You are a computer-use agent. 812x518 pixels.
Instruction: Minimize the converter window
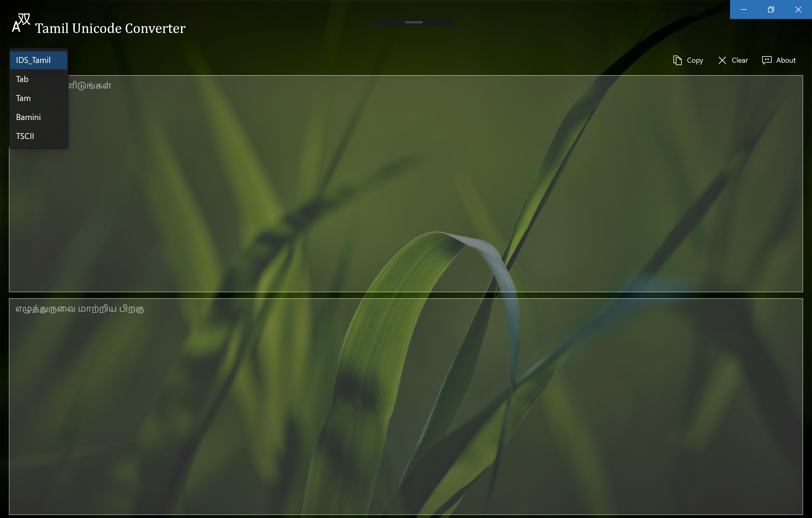pos(743,10)
